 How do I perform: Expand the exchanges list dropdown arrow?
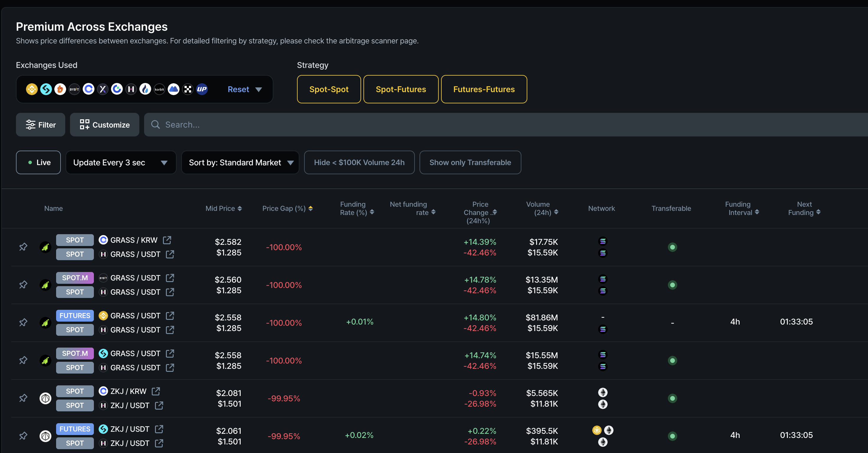coord(259,90)
